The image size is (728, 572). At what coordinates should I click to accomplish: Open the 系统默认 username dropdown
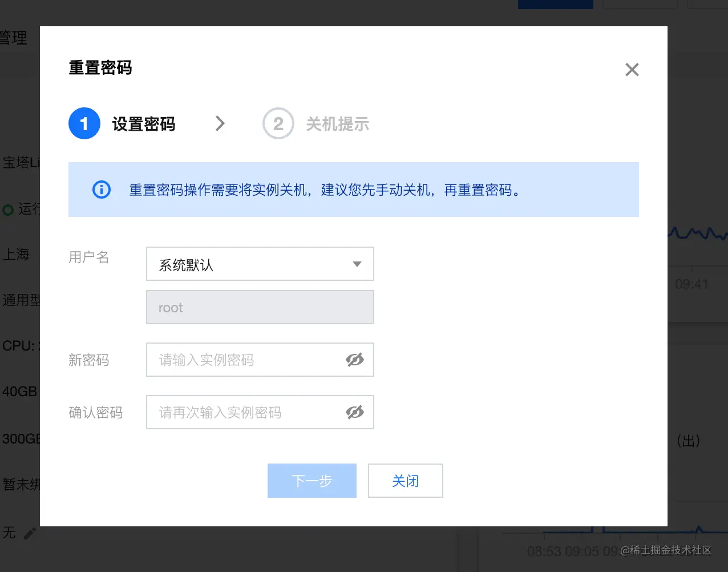(x=260, y=264)
